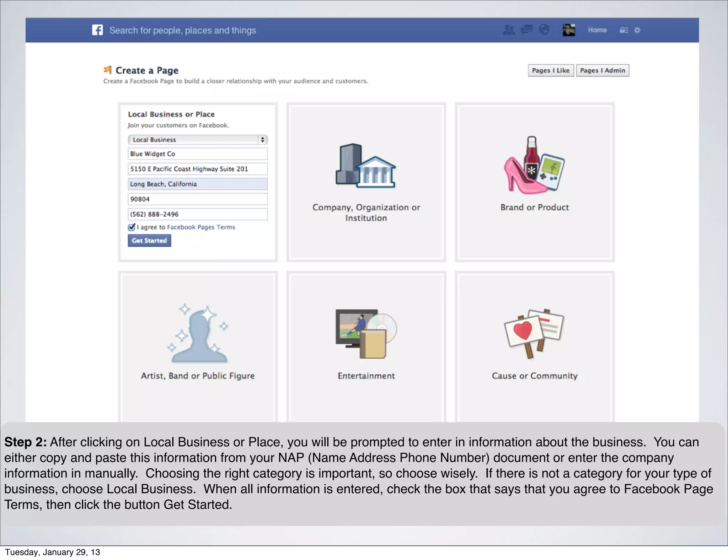Click the profile picture thumbnail
This screenshot has width=728, height=560.
569,30
